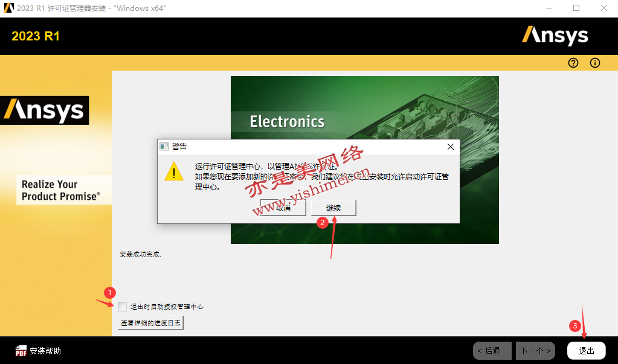
Task: Click the help question mark icon
Action: tap(573, 63)
